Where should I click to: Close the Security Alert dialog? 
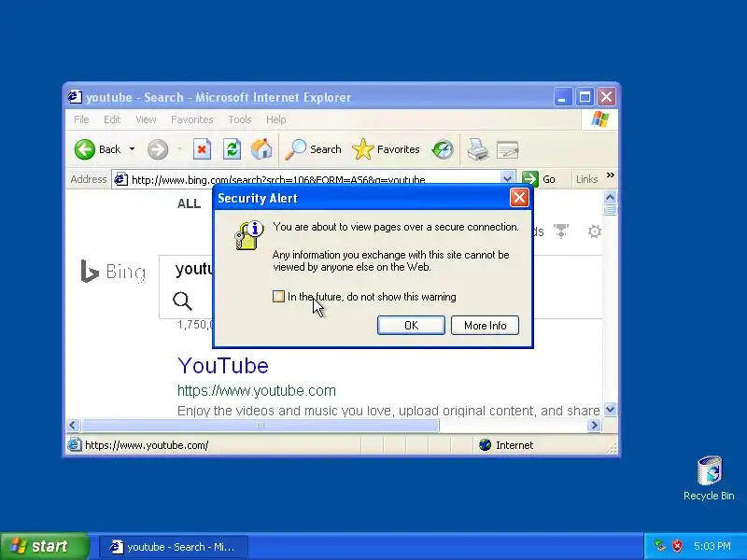click(519, 197)
